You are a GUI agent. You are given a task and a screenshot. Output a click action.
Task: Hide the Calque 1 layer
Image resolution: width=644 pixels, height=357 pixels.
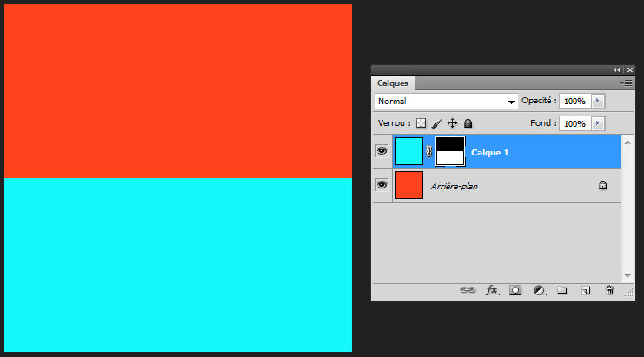382,151
